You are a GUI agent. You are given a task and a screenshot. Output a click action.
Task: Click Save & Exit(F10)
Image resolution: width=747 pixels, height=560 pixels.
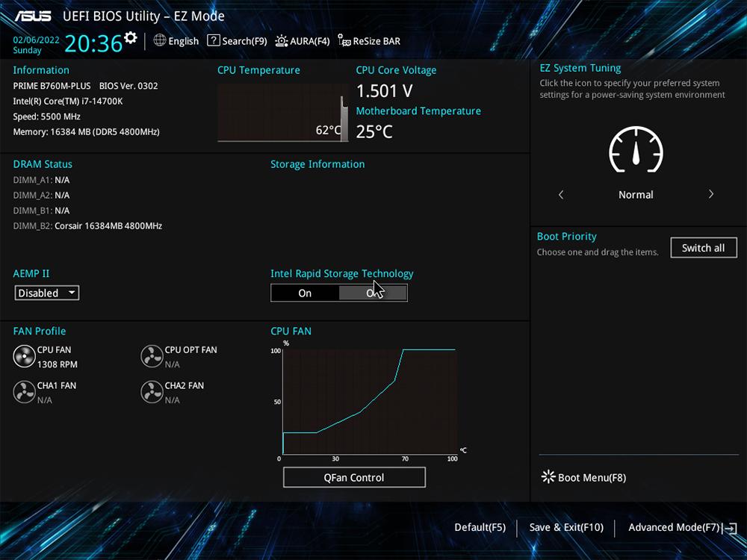click(566, 528)
